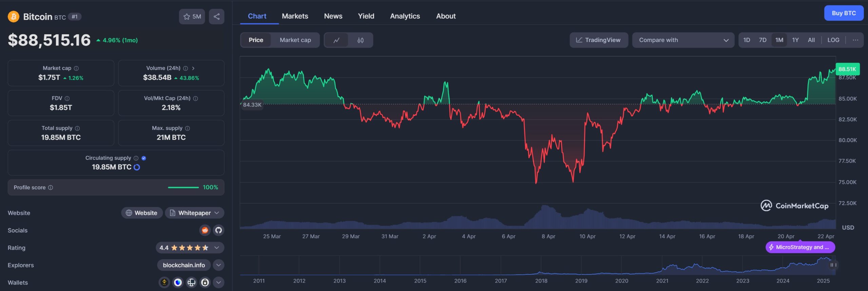Click the 84.33K opening price label
This screenshot has height=291, width=868.
point(252,105)
